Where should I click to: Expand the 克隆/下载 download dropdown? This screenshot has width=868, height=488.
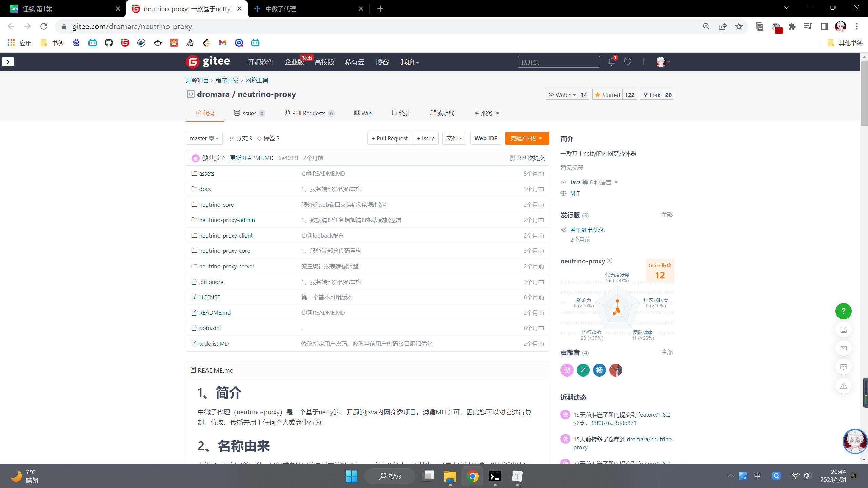point(527,138)
